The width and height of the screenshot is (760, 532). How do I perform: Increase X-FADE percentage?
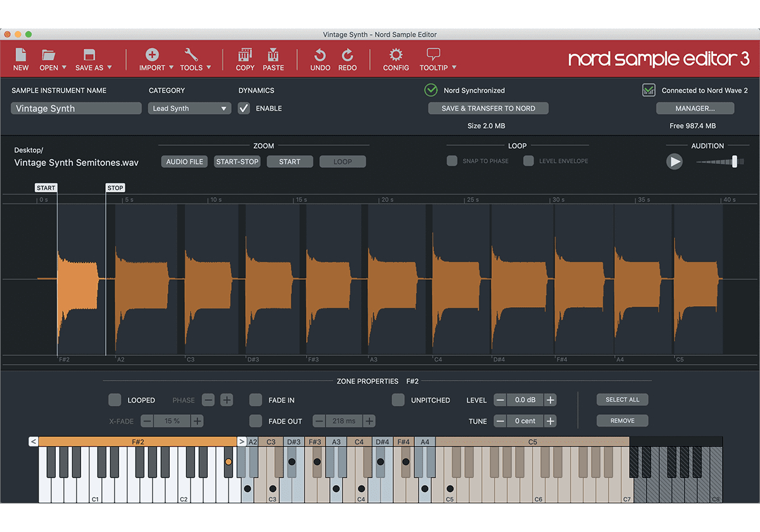[x=197, y=421]
